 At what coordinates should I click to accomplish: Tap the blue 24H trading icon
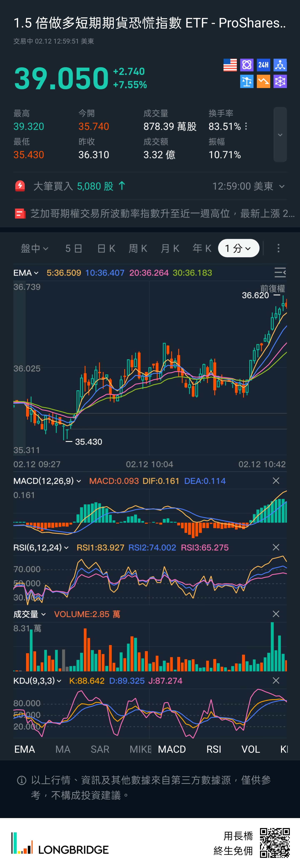coord(263,65)
